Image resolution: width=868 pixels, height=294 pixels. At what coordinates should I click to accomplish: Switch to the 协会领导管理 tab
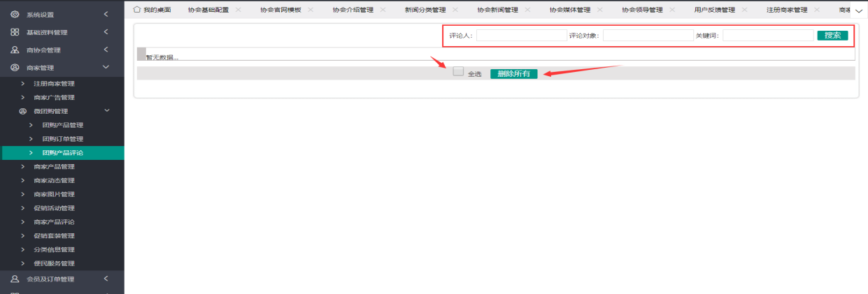click(x=641, y=10)
